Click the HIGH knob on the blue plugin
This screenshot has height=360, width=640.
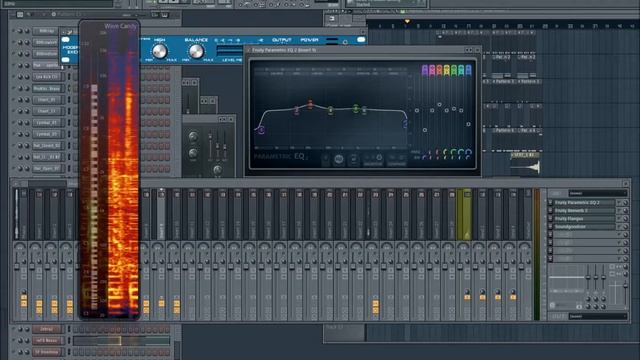pyautogui.click(x=159, y=52)
